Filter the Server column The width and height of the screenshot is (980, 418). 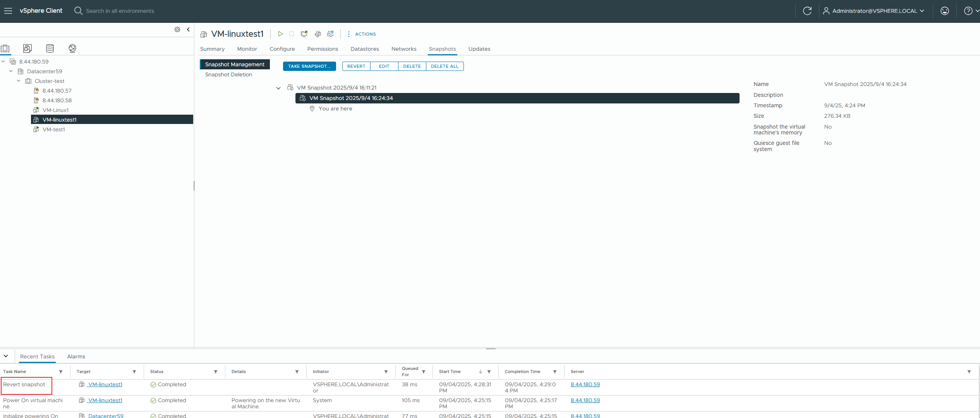pos(969,372)
